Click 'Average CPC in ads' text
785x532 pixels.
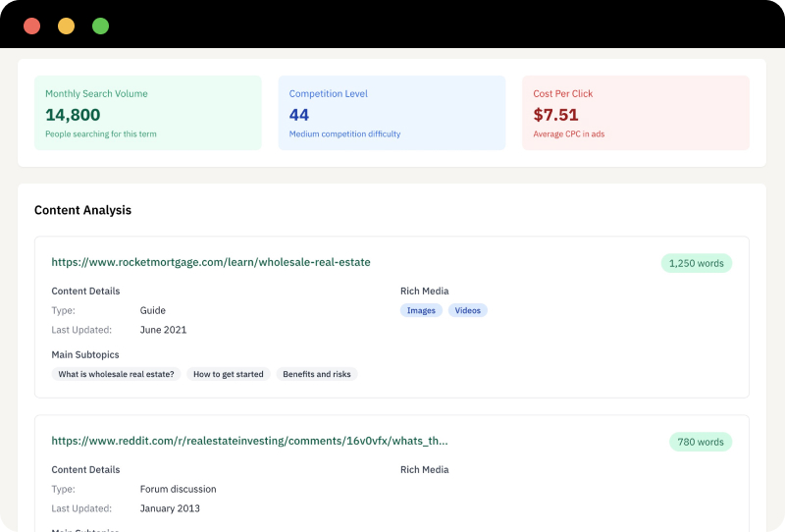[x=569, y=133]
